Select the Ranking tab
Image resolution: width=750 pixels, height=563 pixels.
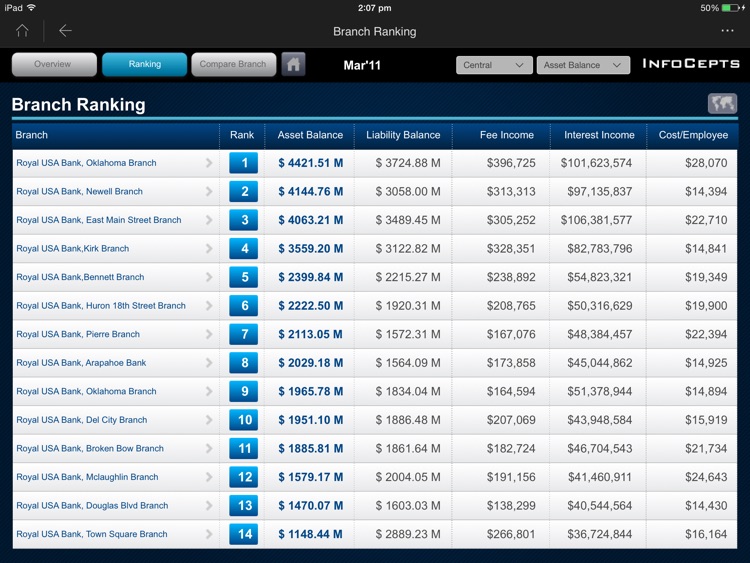144,64
